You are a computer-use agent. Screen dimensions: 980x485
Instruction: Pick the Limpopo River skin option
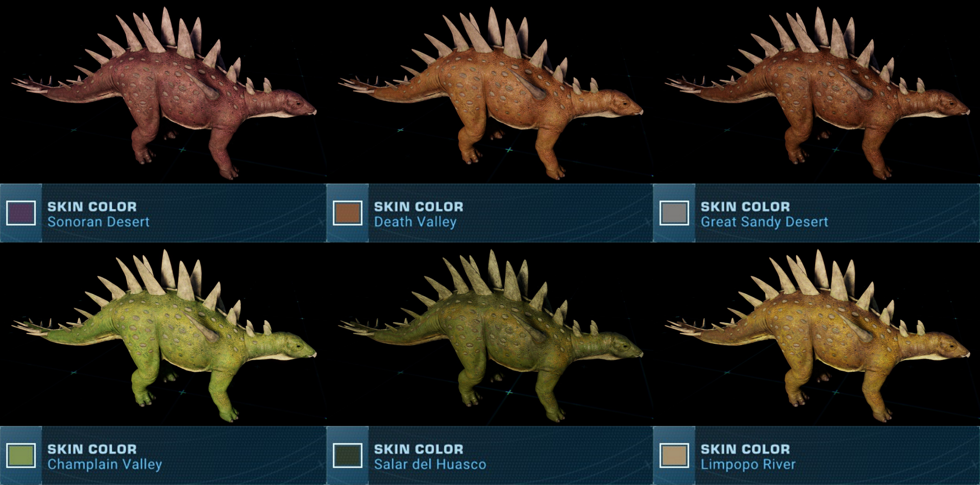748,464
